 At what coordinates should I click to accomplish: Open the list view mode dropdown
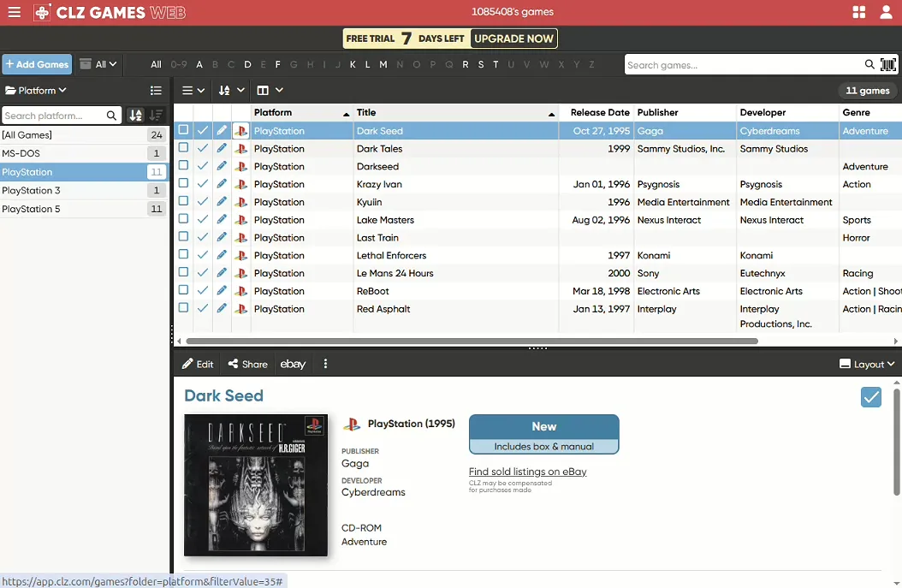[x=193, y=91]
